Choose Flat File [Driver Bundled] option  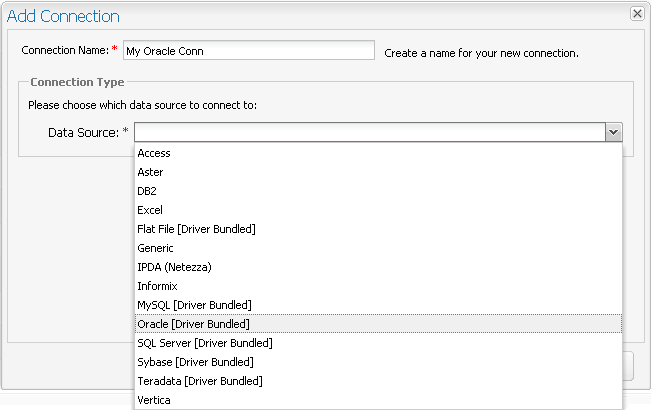pos(196,229)
